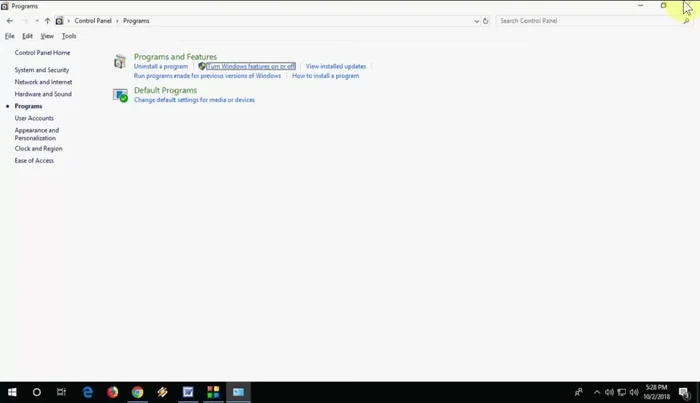This screenshot has height=403, width=700.
Task: Open the File menu
Action: pyautogui.click(x=10, y=36)
